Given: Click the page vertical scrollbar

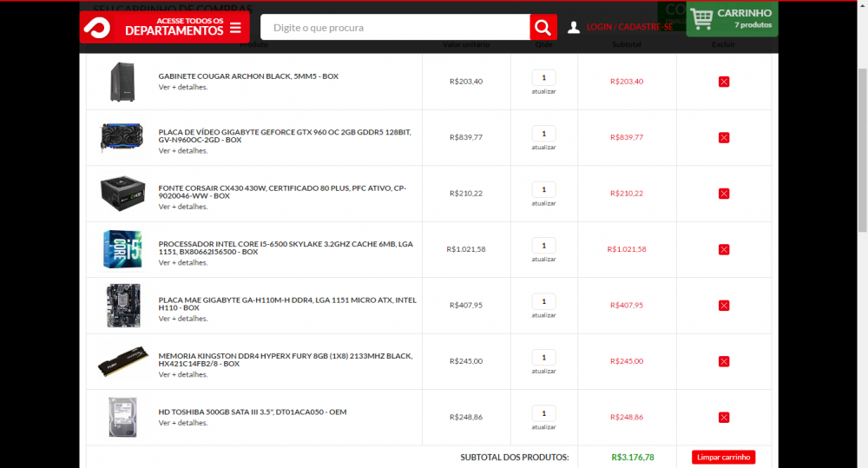Looking at the screenshot, I should pos(861,174).
